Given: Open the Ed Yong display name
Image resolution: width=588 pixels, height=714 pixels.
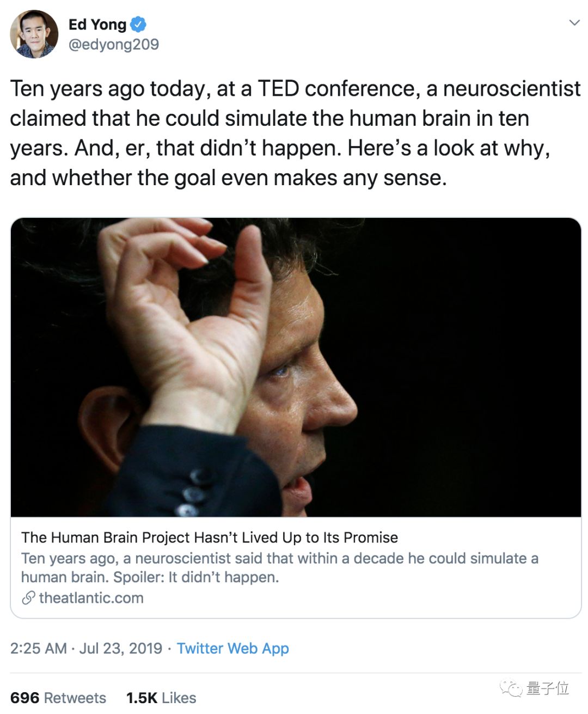Looking at the screenshot, I should click(97, 25).
